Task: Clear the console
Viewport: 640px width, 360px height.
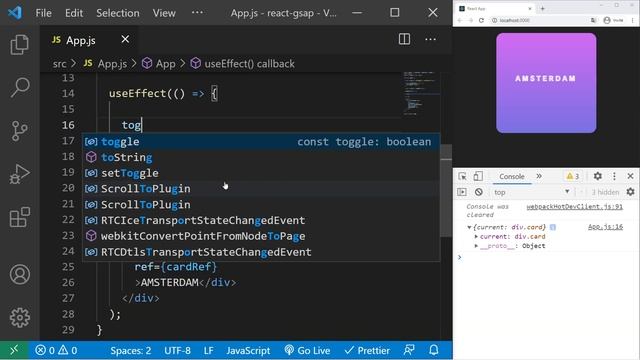Action: [479, 192]
